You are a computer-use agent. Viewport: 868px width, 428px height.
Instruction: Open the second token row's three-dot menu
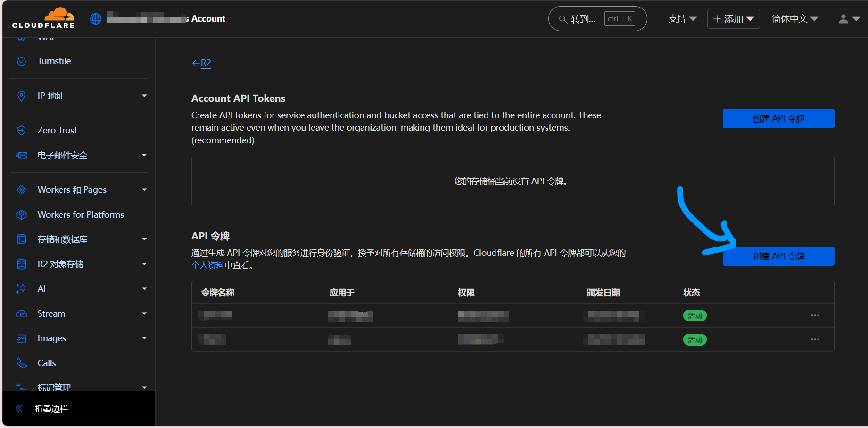[815, 339]
